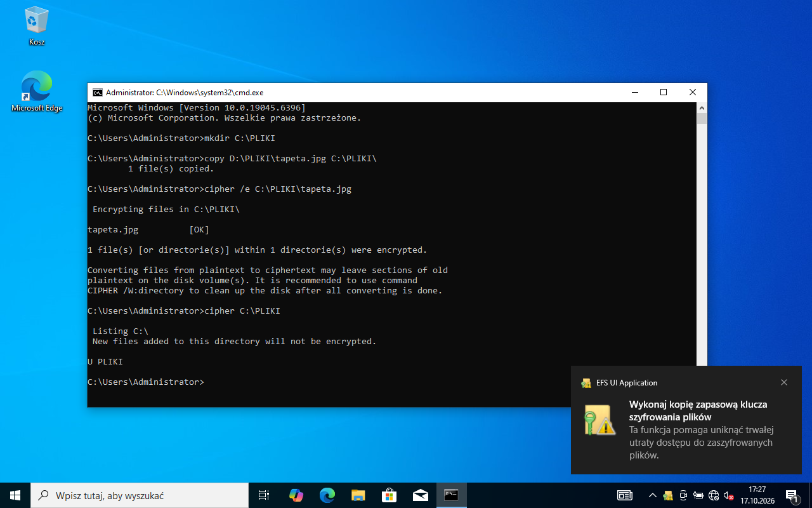The width and height of the screenshot is (812, 508).
Task: Open the Action Center notifications icon
Action: [x=792, y=495]
